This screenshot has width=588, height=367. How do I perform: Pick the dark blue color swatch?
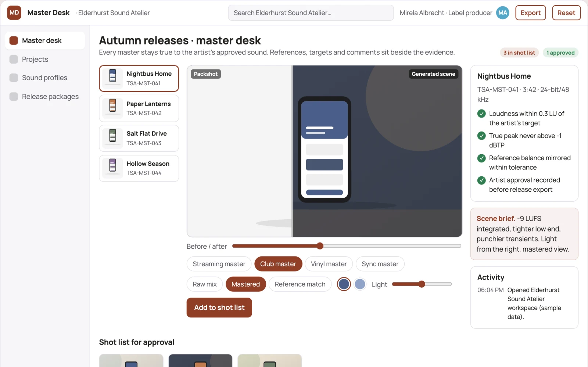click(x=344, y=284)
